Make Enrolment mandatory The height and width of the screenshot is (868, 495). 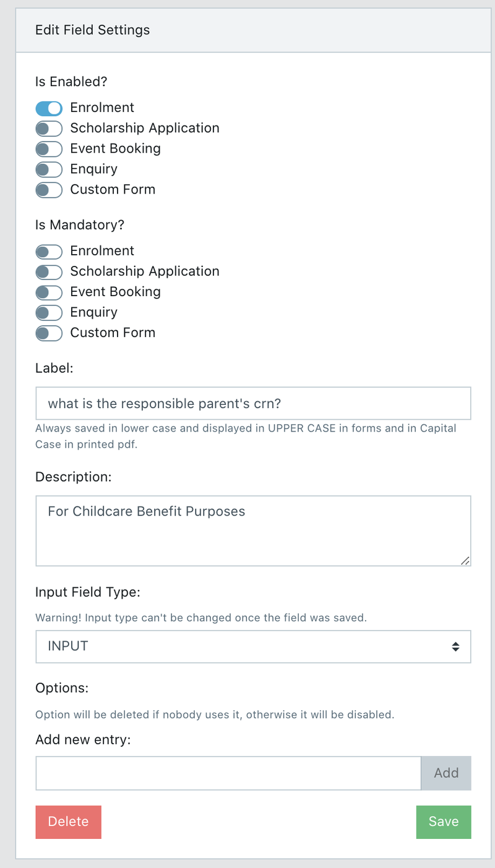(x=49, y=252)
